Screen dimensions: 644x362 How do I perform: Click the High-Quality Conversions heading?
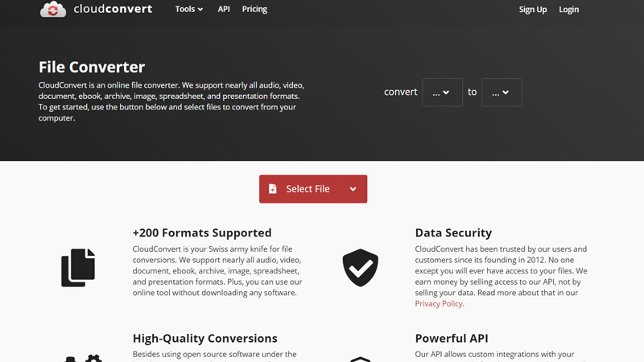coord(205,338)
